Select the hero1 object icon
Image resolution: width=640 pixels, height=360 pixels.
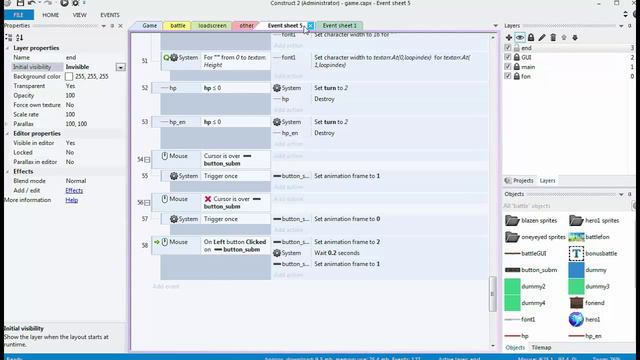click(x=576, y=320)
